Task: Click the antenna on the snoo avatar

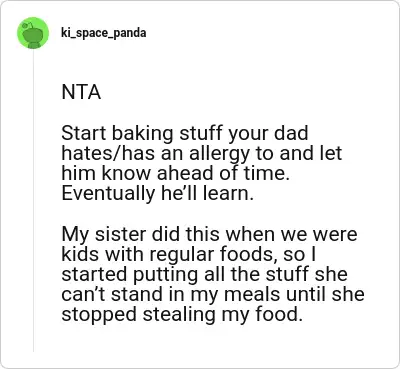Action: click(27, 24)
